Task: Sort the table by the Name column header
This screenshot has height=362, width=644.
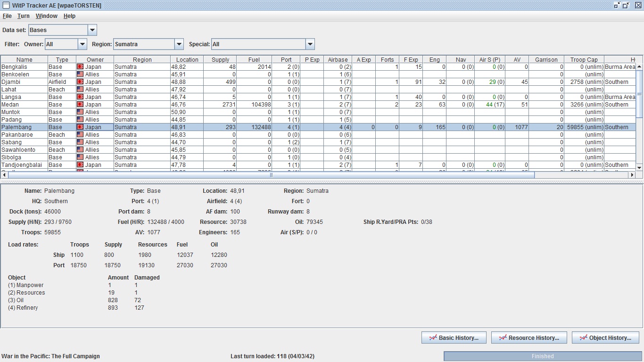Action: click(x=25, y=59)
